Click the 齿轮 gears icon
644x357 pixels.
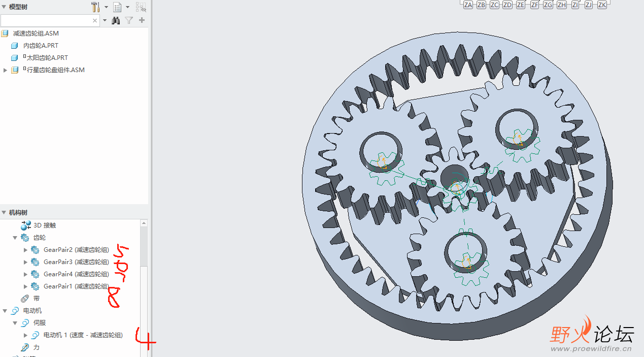[x=25, y=238]
